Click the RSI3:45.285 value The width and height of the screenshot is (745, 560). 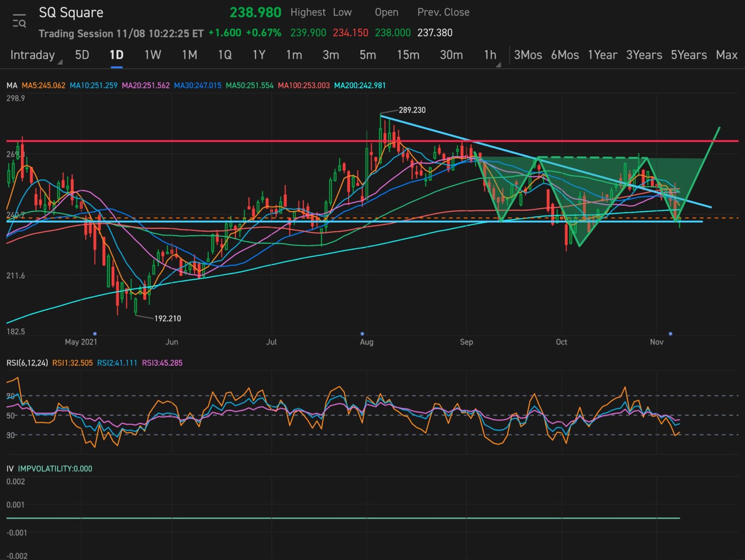coord(163,363)
